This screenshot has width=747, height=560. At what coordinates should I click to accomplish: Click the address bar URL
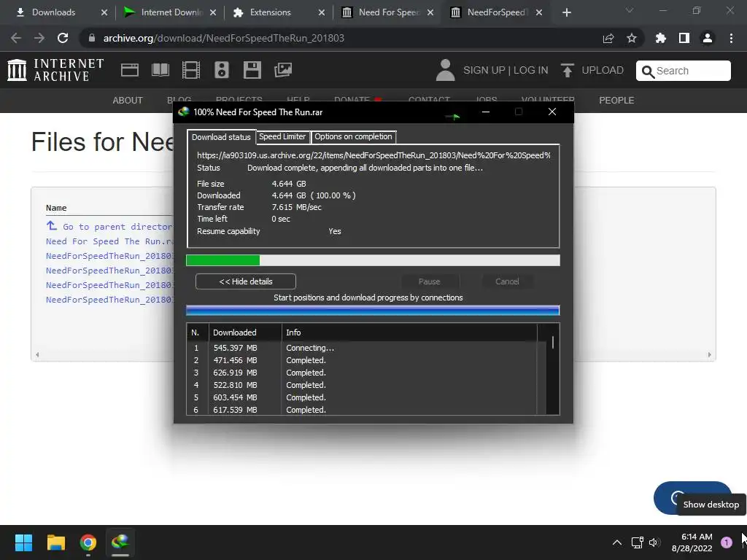click(x=223, y=38)
